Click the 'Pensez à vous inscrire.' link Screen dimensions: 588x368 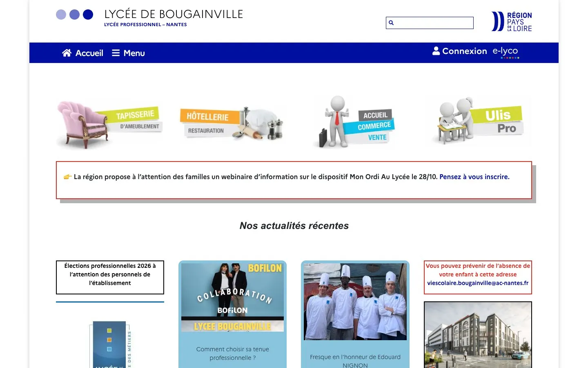474,177
